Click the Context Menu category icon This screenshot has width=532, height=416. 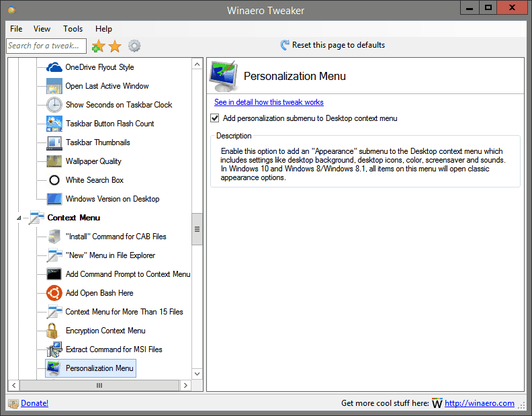[36, 218]
